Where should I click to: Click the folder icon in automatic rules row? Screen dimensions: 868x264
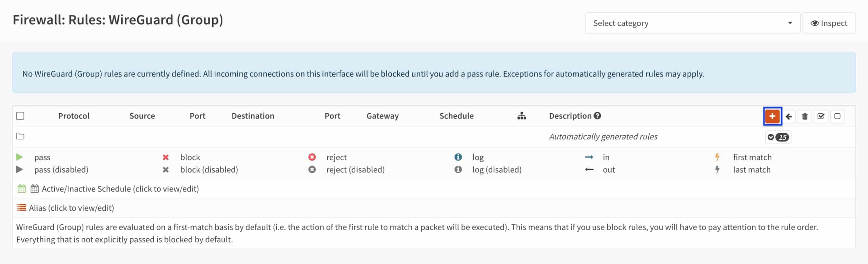click(20, 136)
